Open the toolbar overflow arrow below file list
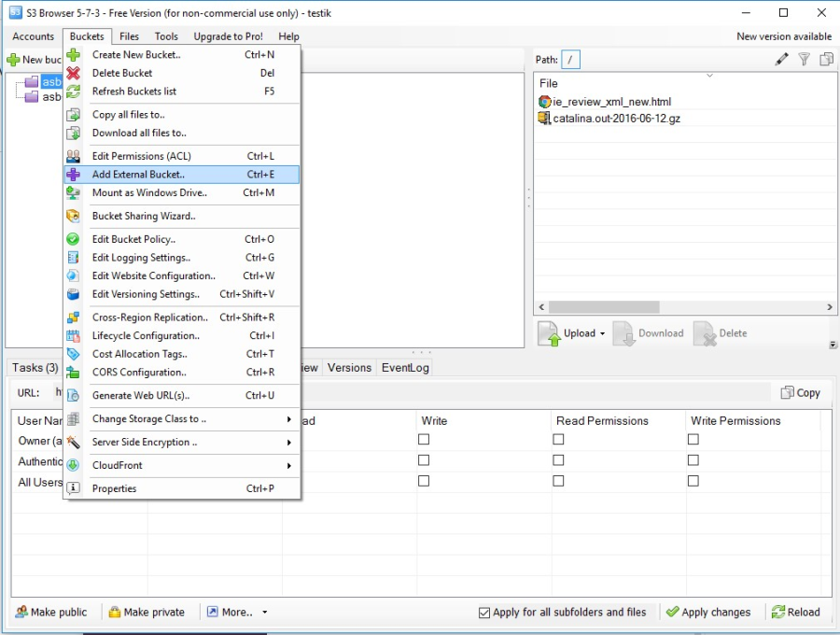 [833, 345]
